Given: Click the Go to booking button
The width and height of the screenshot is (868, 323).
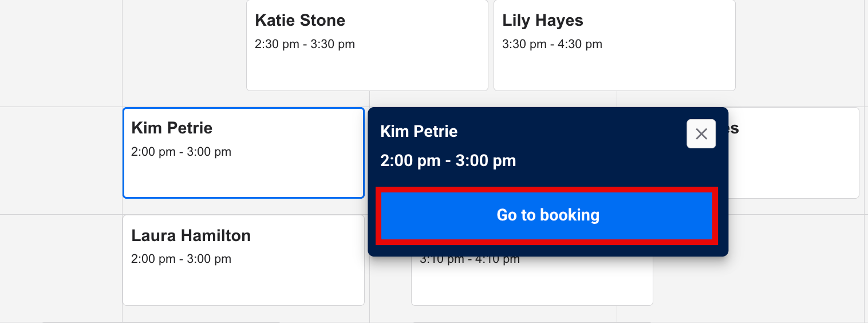Looking at the screenshot, I should (547, 215).
